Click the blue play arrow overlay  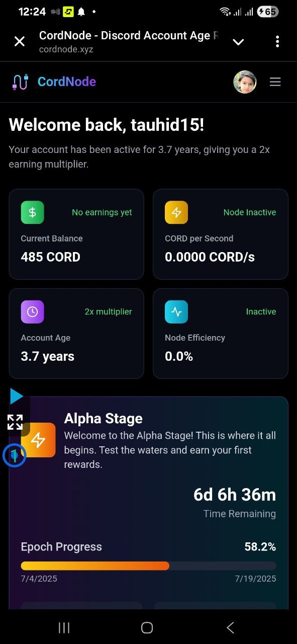[x=16, y=396]
